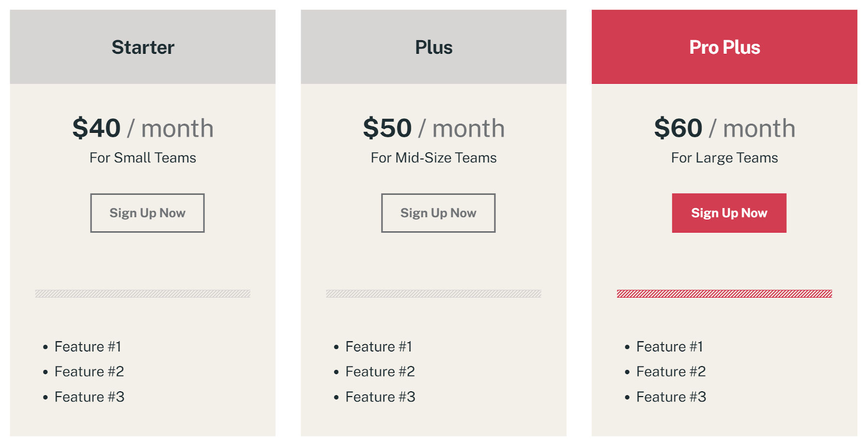The height and width of the screenshot is (446, 868).
Task: Click 'For Small Teams' under the Starter price
Action: click(x=142, y=158)
